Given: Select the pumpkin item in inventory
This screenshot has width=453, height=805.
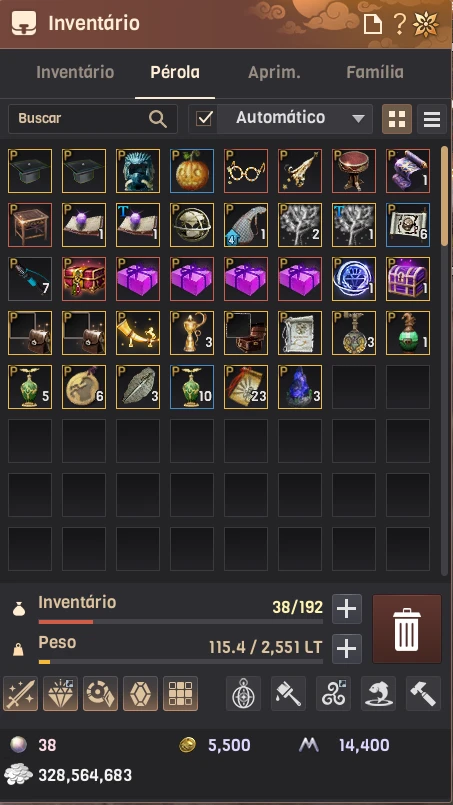Looking at the screenshot, I should pyautogui.click(x=192, y=171).
